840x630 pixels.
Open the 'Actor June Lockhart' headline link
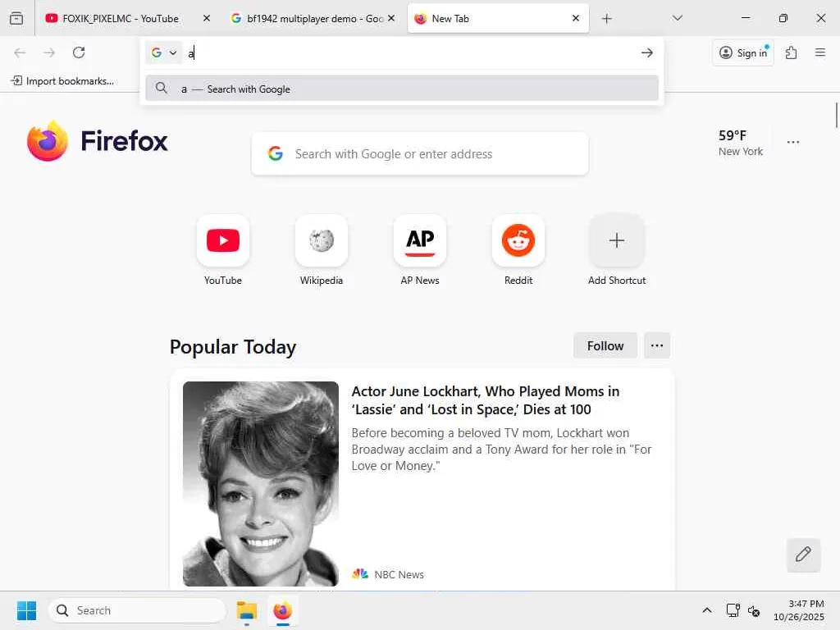(x=486, y=400)
